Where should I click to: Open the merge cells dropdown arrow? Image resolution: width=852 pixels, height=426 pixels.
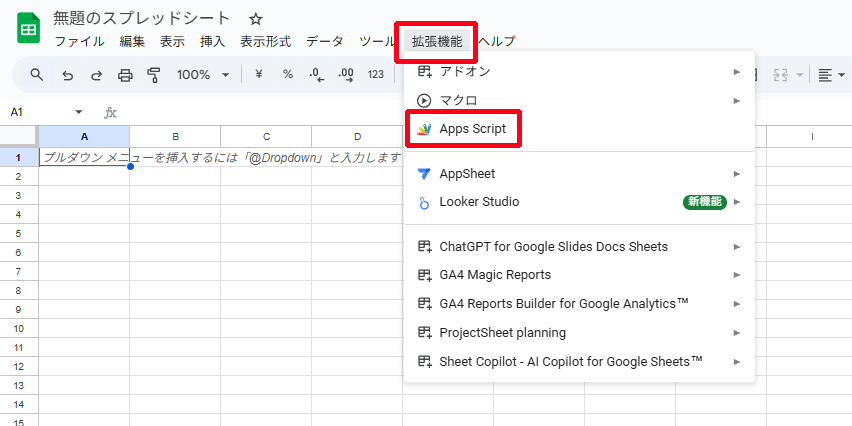click(799, 75)
